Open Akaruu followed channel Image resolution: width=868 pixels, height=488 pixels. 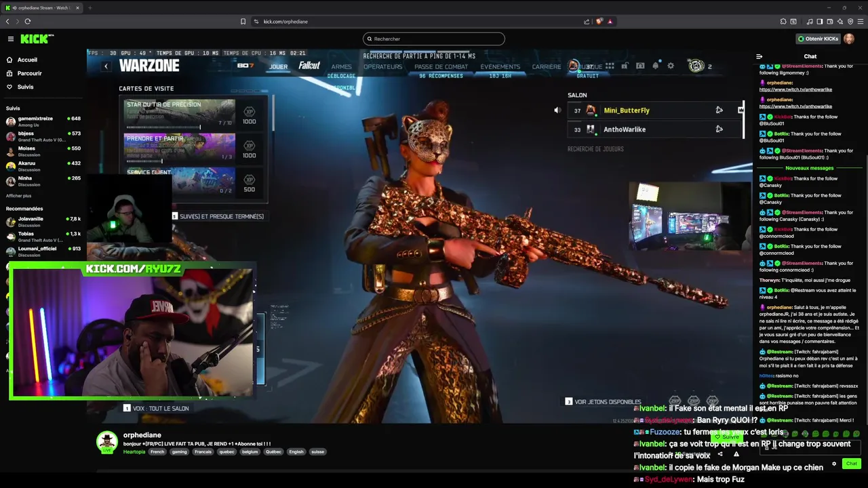pyautogui.click(x=43, y=166)
